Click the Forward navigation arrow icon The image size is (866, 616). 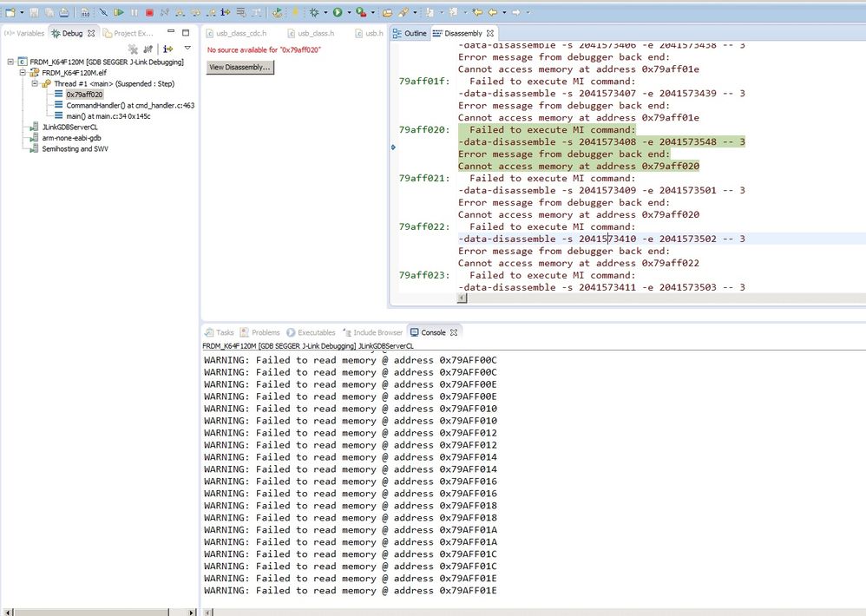point(515,12)
